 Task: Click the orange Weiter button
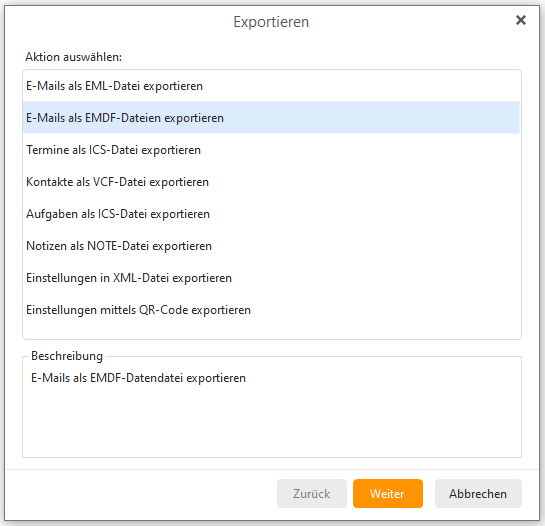[x=388, y=493]
